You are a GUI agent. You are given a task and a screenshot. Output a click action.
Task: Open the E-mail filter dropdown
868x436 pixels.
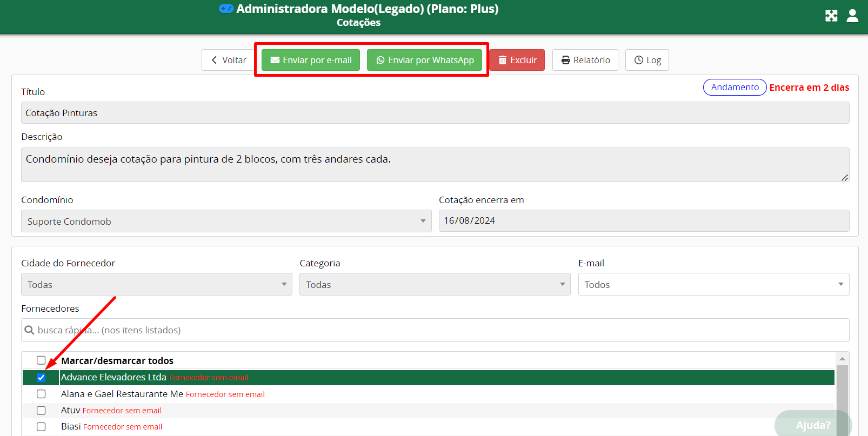tap(713, 284)
